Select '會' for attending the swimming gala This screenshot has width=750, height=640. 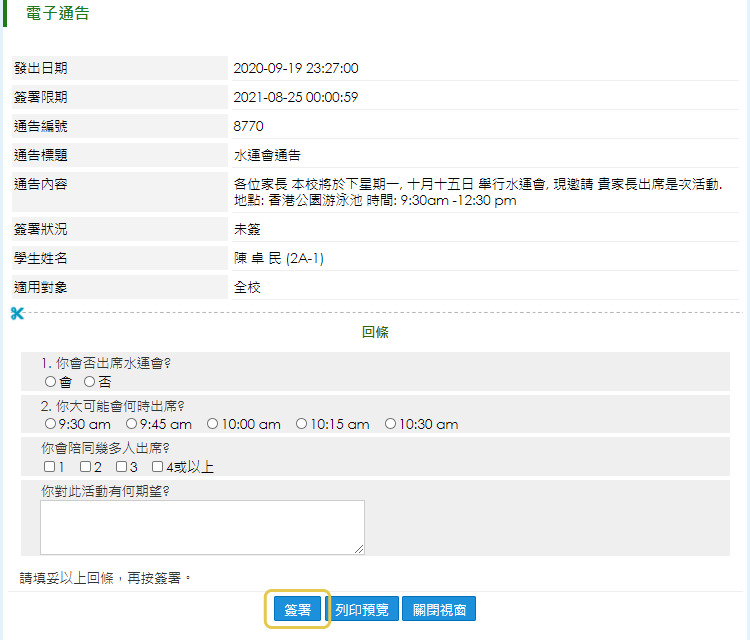coord(50,381)
